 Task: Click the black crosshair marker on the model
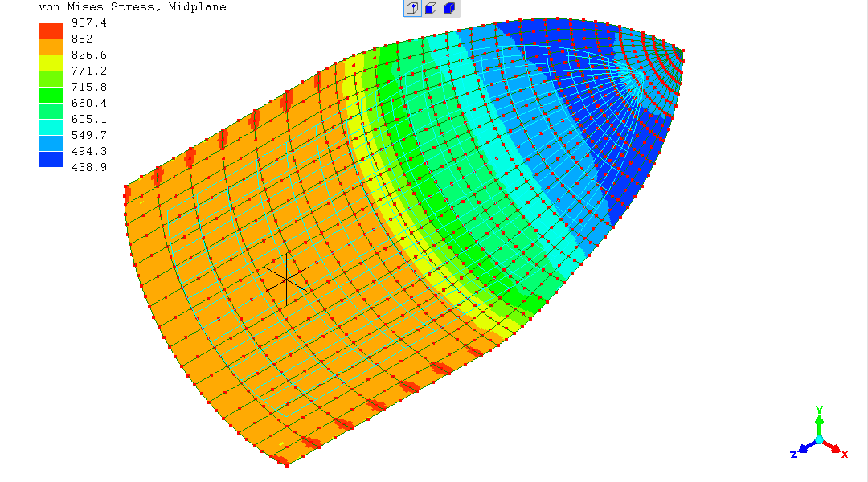pos(286,279)
